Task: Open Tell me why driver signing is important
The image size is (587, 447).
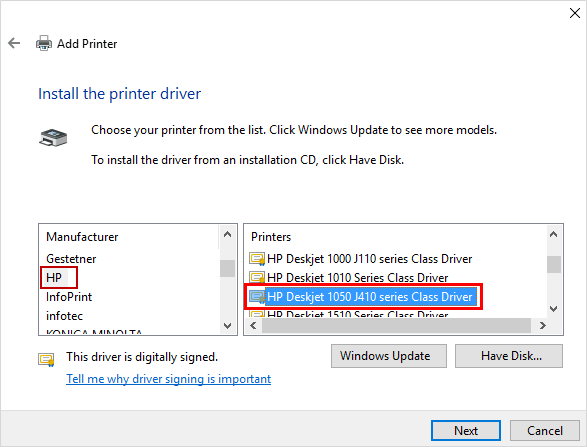Action: click(168, 379)
